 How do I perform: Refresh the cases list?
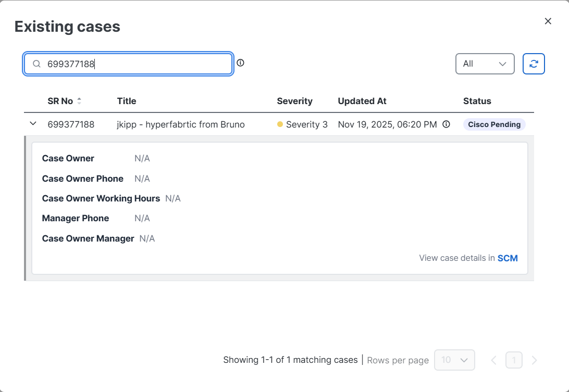coord(534,64)
